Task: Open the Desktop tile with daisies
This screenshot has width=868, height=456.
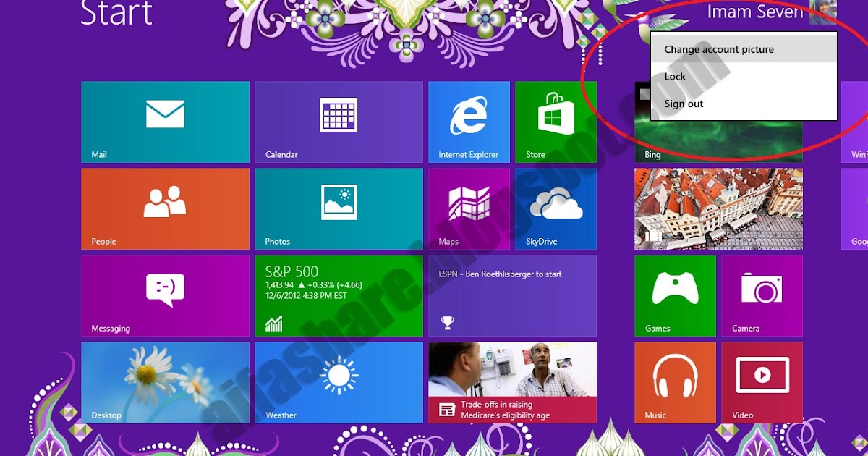Action: (165, 382)
